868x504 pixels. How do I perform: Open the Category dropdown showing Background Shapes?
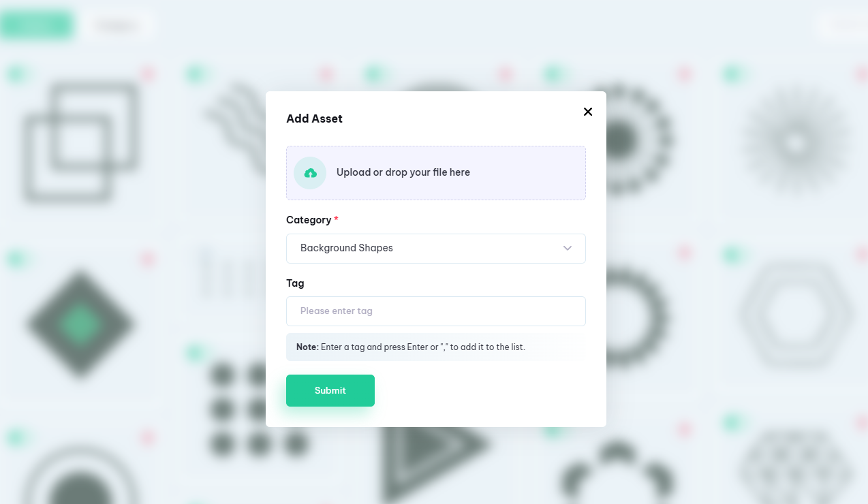(x=435, y=249)
